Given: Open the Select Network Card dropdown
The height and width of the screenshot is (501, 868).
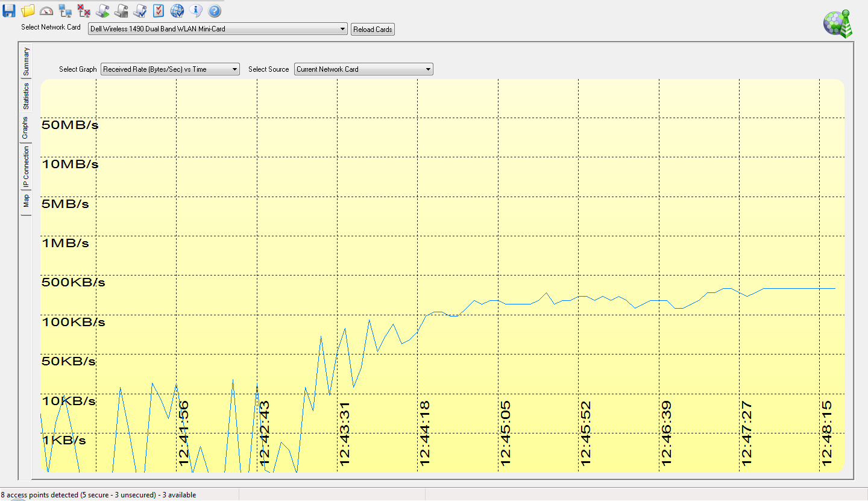Looking at the screenshot, I should [218, 29].
